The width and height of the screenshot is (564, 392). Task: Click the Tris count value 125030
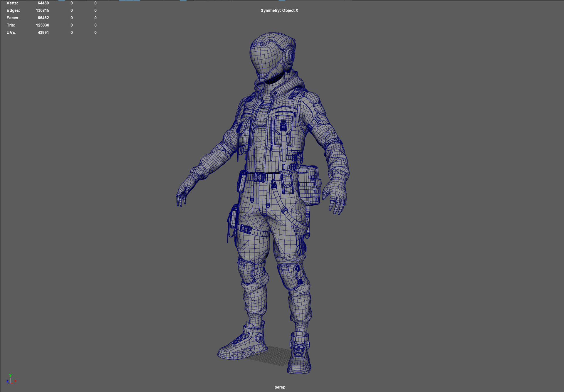[42, 25]
